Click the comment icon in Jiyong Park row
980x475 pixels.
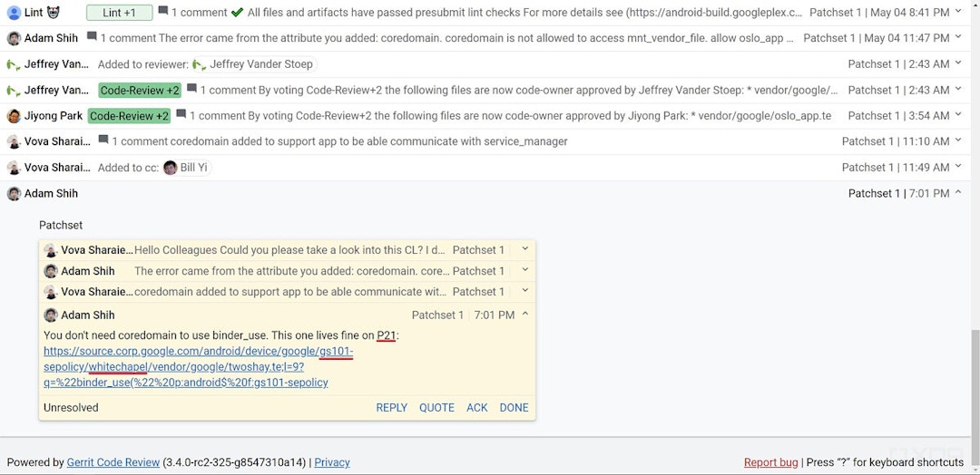[x=181, y=115]
